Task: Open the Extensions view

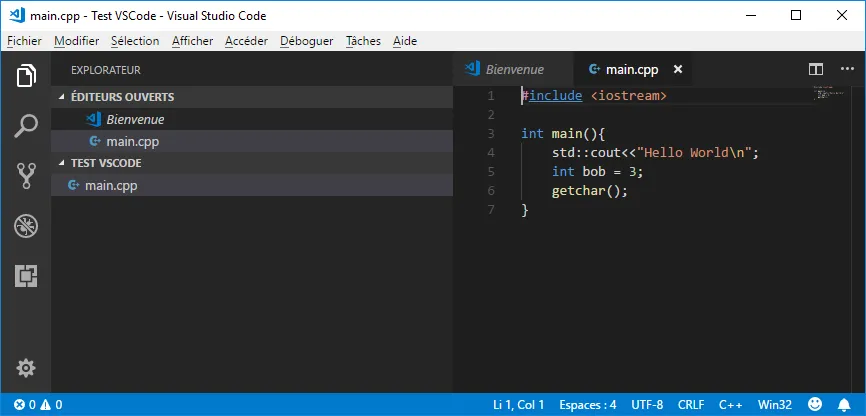Action: coord(26,276)
